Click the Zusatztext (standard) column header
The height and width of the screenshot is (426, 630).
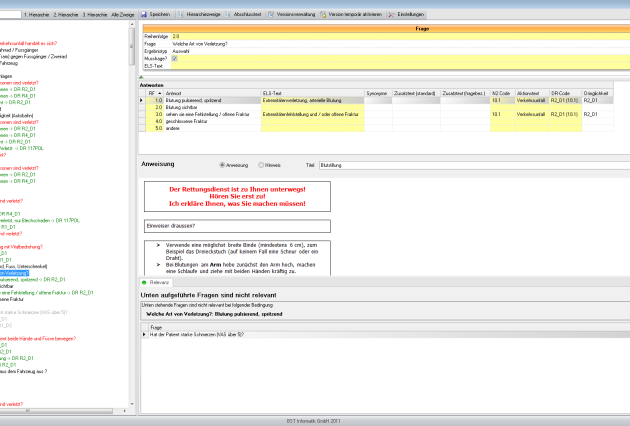click(416, 93)
